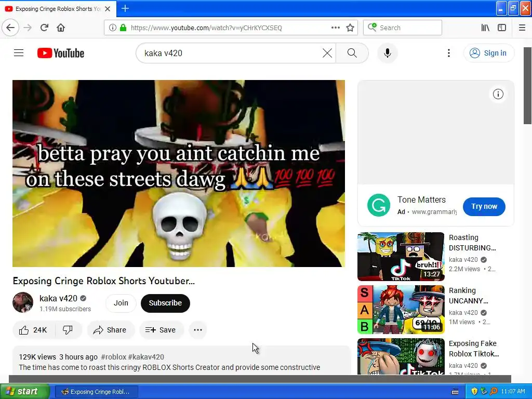Show site information icon in address bar
Screen dimensions: 532x399
pos(112,28)
